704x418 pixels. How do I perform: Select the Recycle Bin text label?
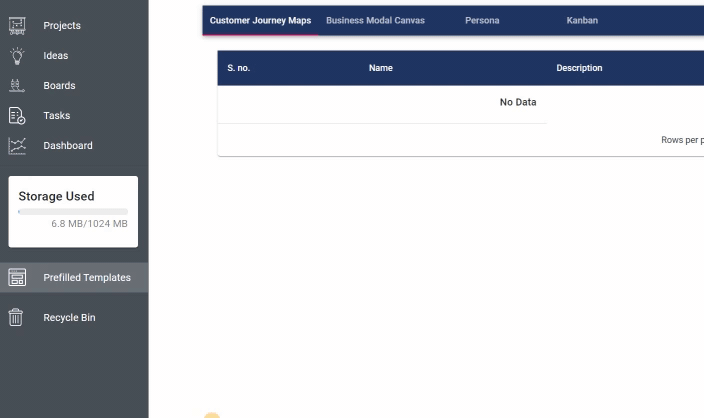[69, 318]
